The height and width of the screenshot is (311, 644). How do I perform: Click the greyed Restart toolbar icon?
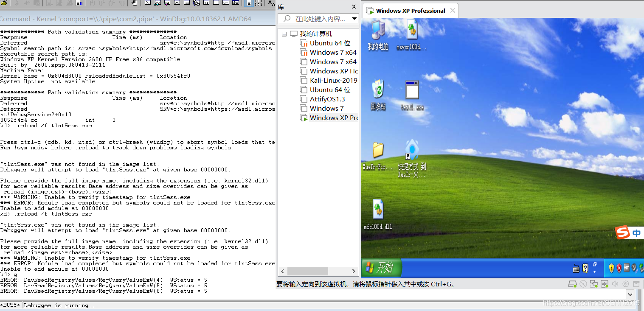[x=59, y=3]
